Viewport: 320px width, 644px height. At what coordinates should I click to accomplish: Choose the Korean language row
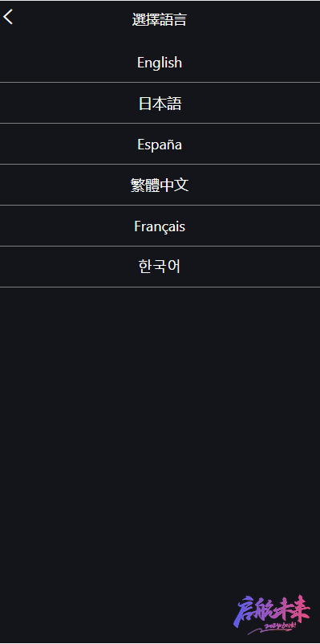(x=160, y=267)
